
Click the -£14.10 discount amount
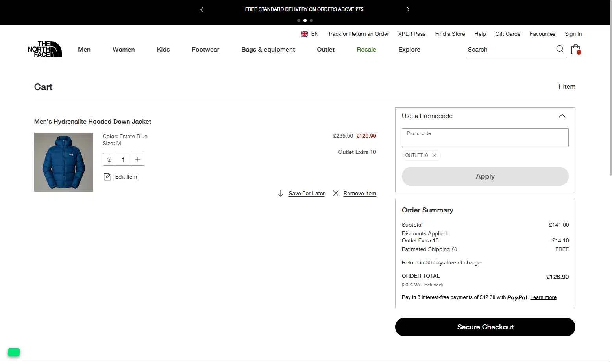(x=559, y=240)
